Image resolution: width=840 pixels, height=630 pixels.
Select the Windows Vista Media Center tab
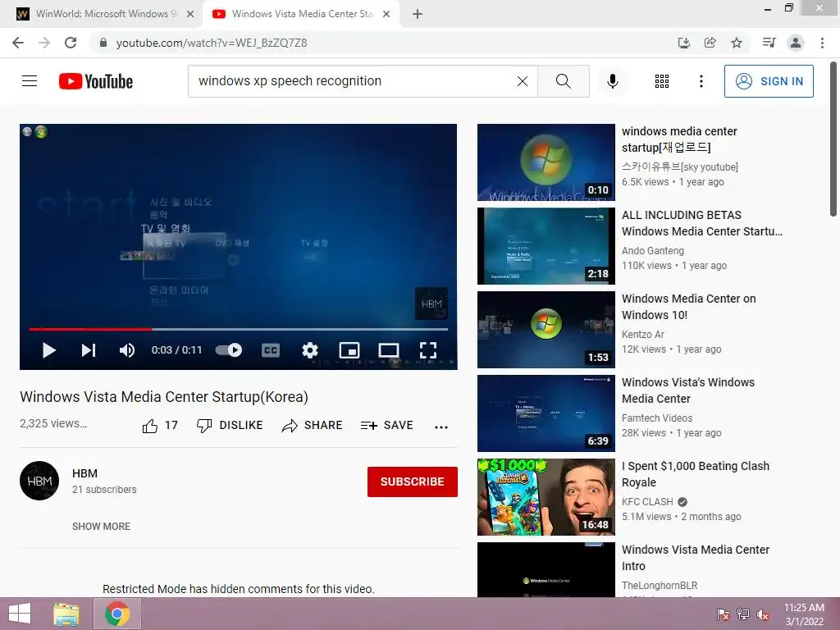[300, 14]
